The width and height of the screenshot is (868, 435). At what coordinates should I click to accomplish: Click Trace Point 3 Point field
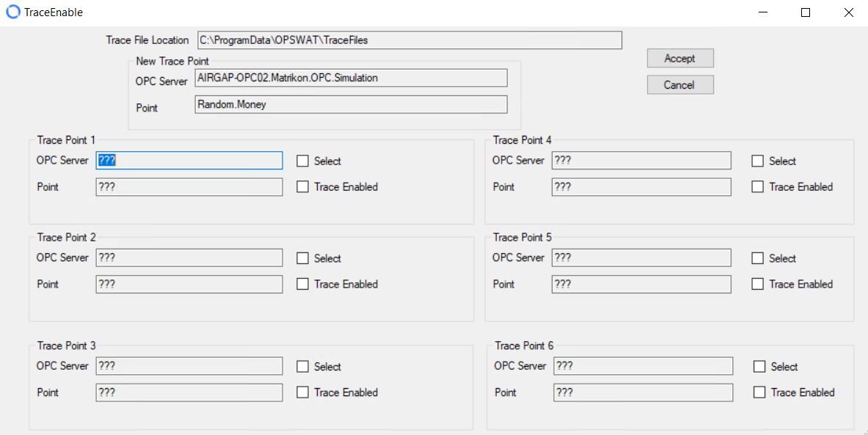click(189, 392)
